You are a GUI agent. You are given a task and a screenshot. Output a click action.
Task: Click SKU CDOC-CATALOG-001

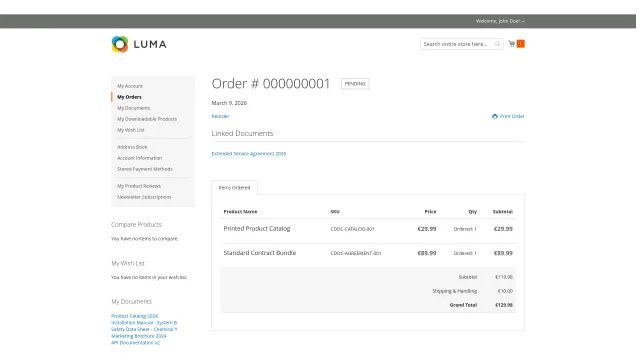352,229
